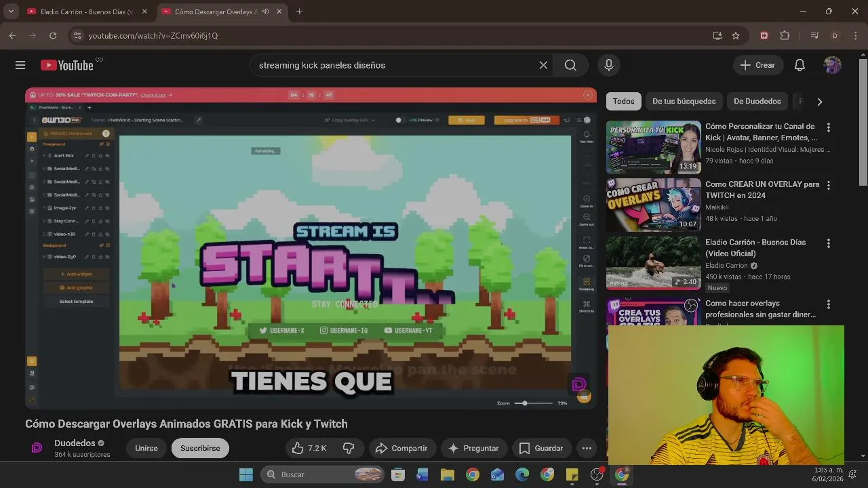Open the more actions ellipsis below video
This screenshot has width=868, height=488.
tap(587, 448)
